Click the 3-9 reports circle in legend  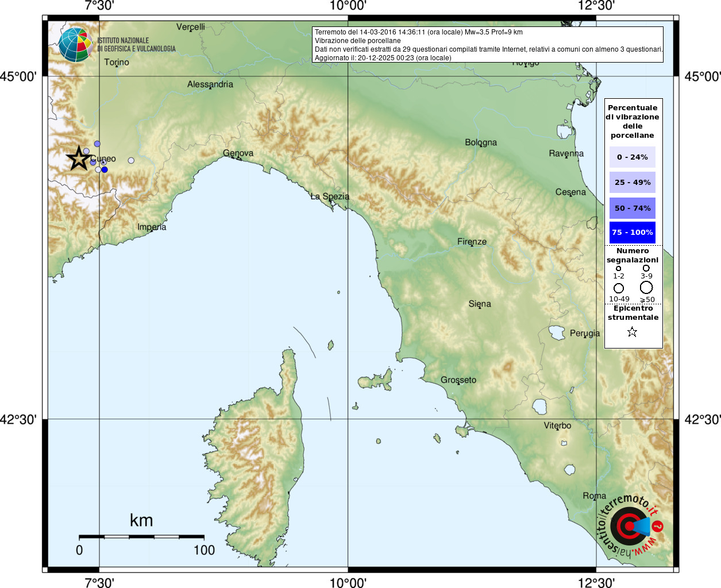[x=646, y=268]
